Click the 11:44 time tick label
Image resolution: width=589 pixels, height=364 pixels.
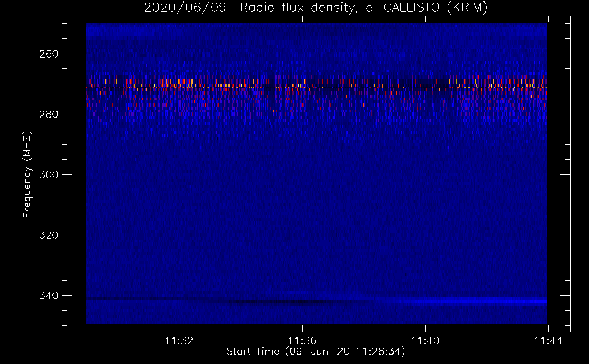(x=548, y=341)
